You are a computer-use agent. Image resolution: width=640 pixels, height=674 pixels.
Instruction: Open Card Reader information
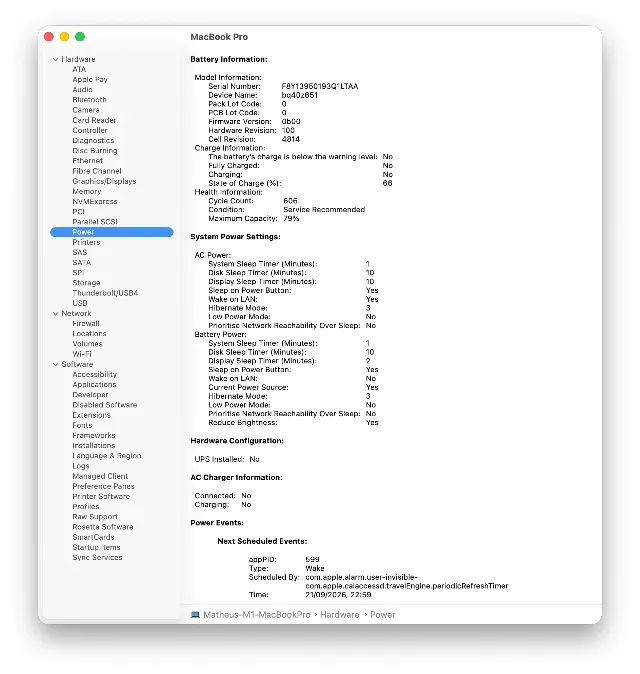click(94, 120)
